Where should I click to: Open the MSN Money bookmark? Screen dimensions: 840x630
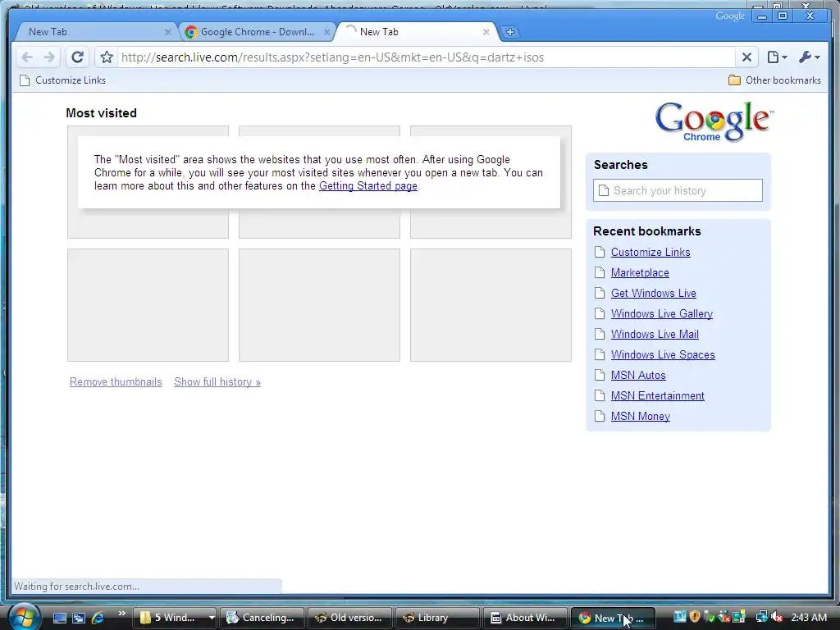coord(640,416)
